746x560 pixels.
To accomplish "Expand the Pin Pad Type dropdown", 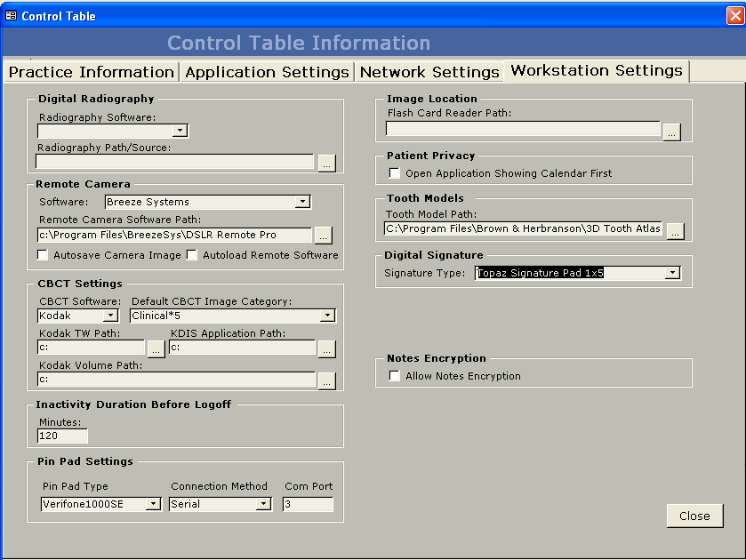I will (153, 504).
